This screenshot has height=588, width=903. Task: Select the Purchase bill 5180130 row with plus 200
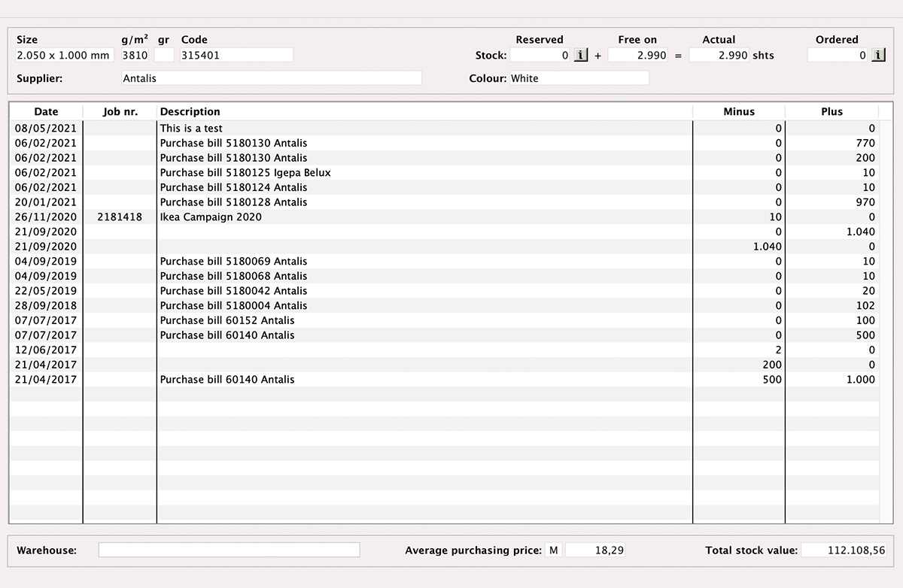(444, 158)
